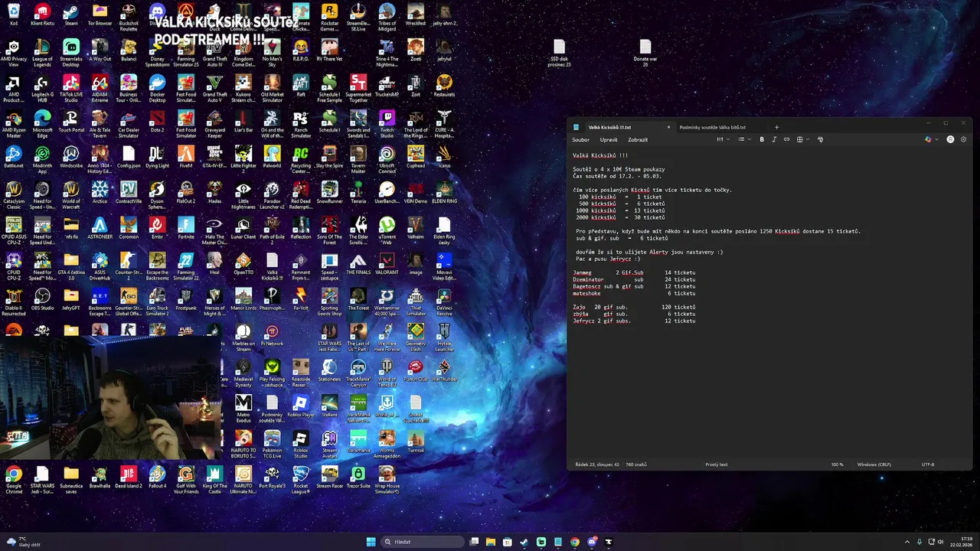The image size is (980, 551).
Task: Select the Donate war 26 file
Action: coord(645,54)
